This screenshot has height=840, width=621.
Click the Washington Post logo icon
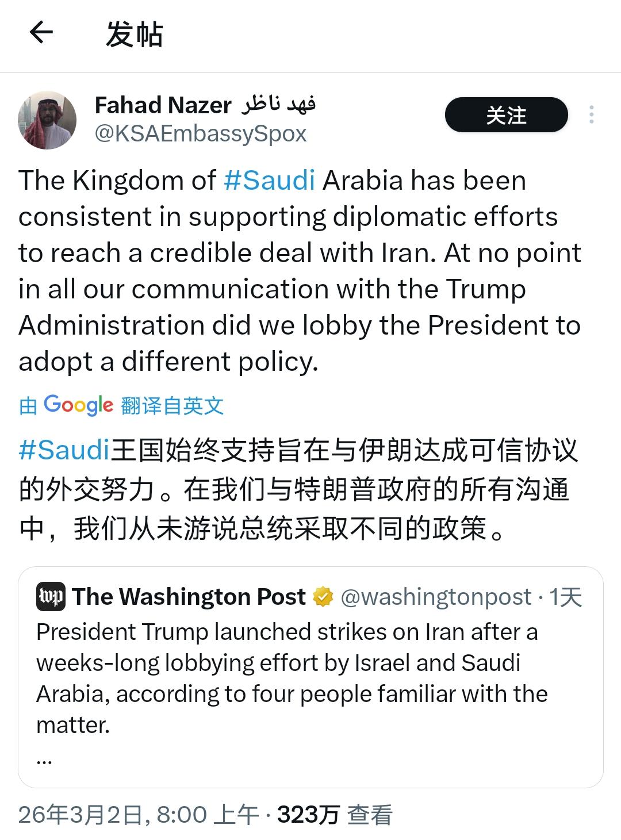coord(51,596)
